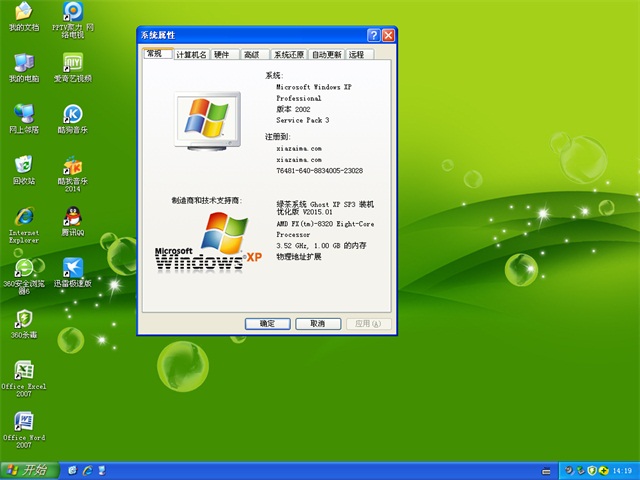Open the 系统还原 tab
The height and width of the screenshot is (480, 640).
pyautogui.click(x=289, y=55)
